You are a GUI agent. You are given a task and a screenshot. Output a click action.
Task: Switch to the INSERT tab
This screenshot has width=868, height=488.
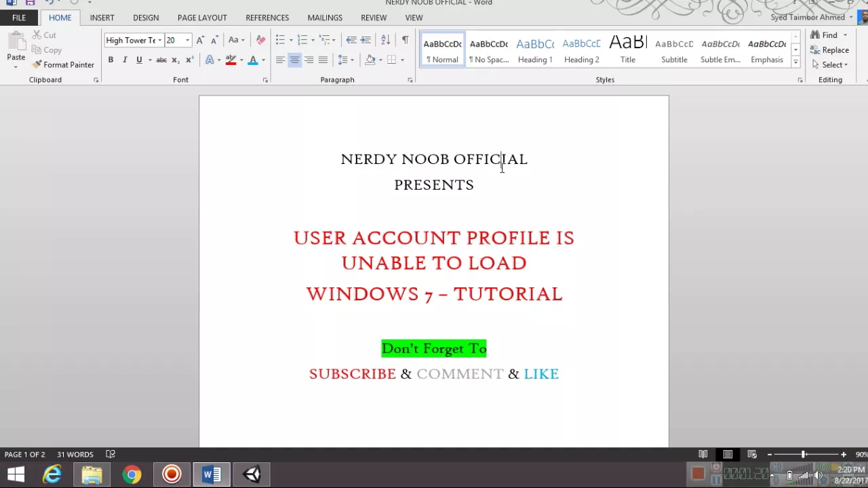tap(102, 18)
